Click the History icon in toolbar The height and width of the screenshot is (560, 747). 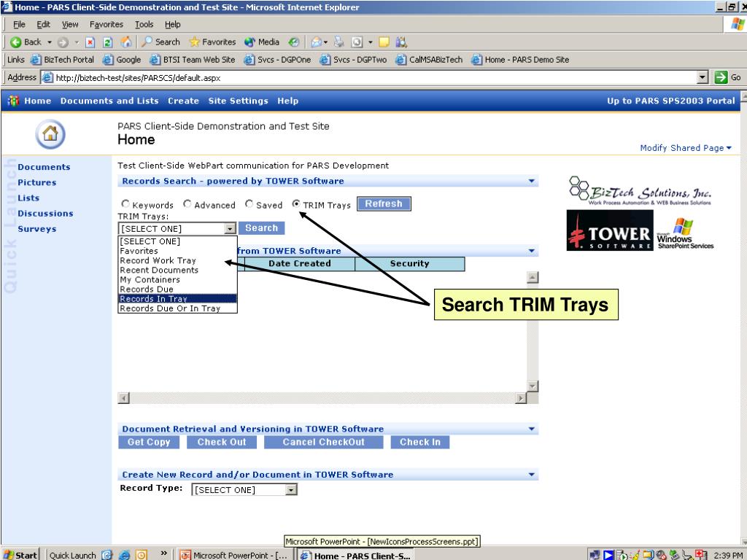click(294, 42)
